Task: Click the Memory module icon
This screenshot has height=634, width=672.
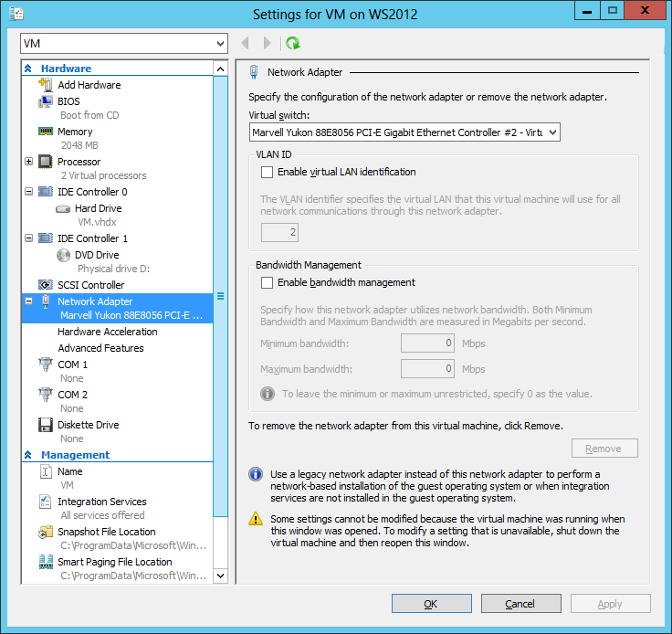Action: tap(46, 132)
